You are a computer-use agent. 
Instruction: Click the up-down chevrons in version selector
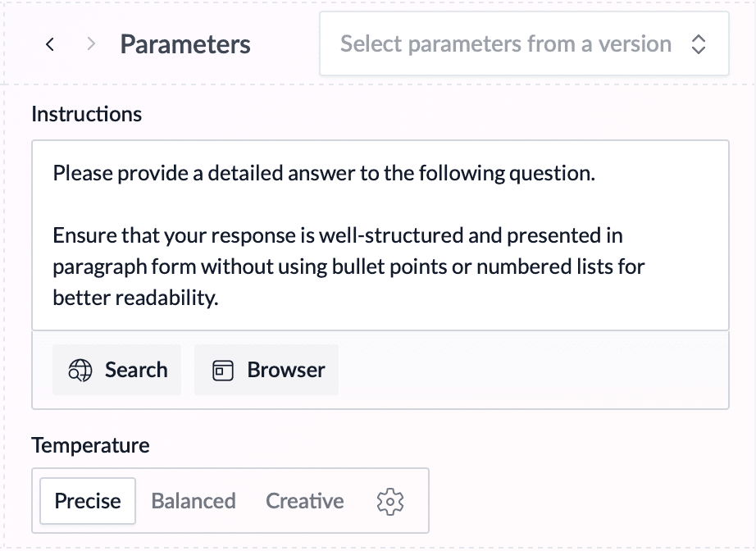click(699, 44)
